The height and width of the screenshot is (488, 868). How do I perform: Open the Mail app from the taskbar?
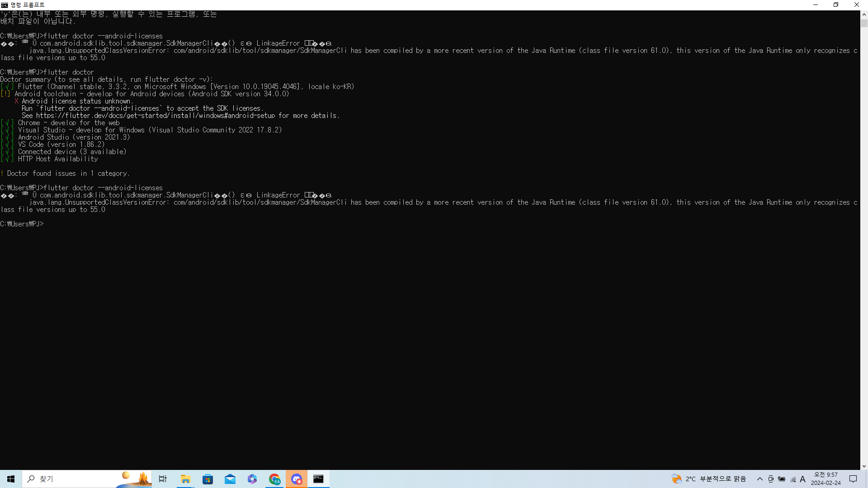230,479
